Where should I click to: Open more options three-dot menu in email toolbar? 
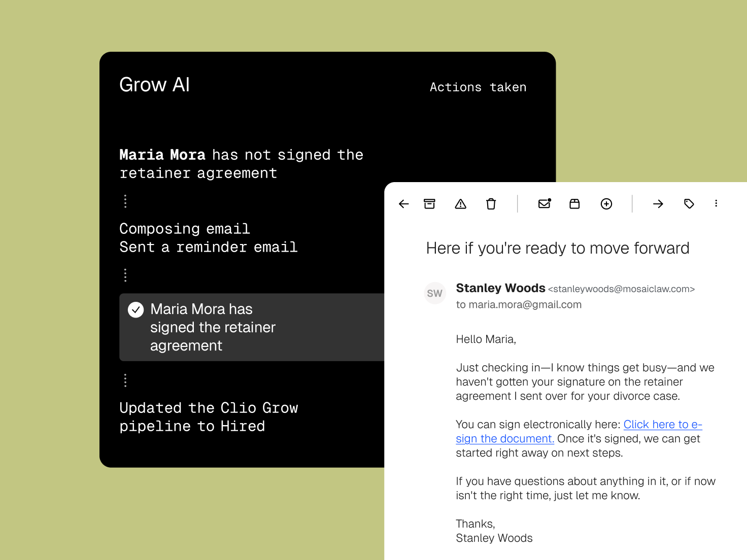pyautogui.click(x=716, y=203)
